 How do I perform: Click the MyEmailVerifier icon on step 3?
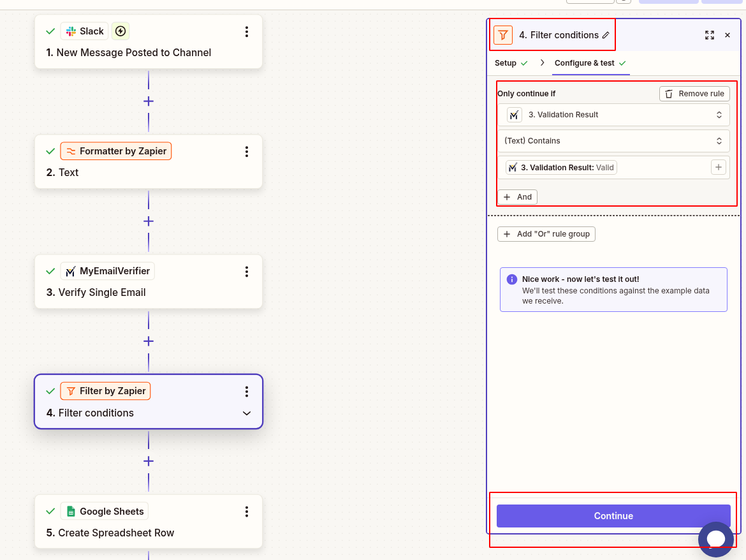tap(70, 270)
